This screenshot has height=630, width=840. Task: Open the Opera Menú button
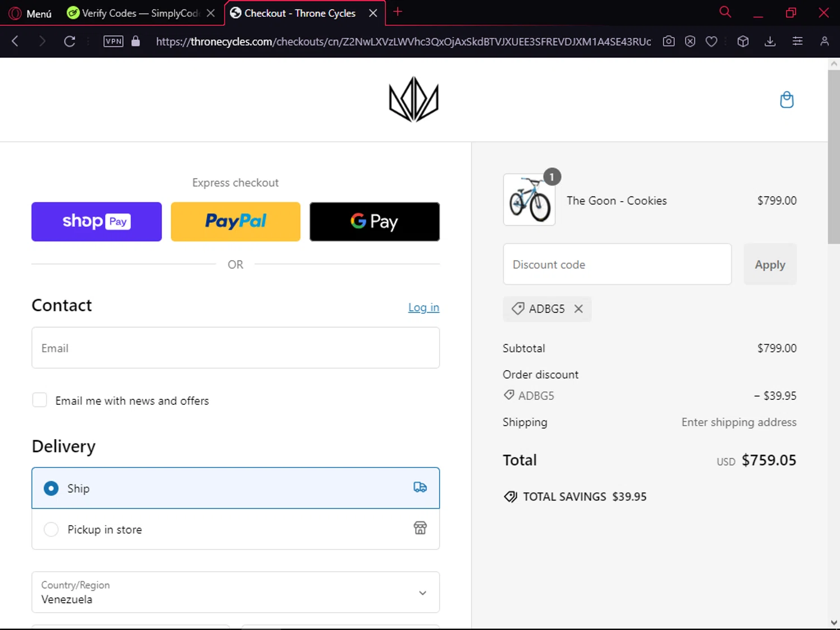click(30, 13)
